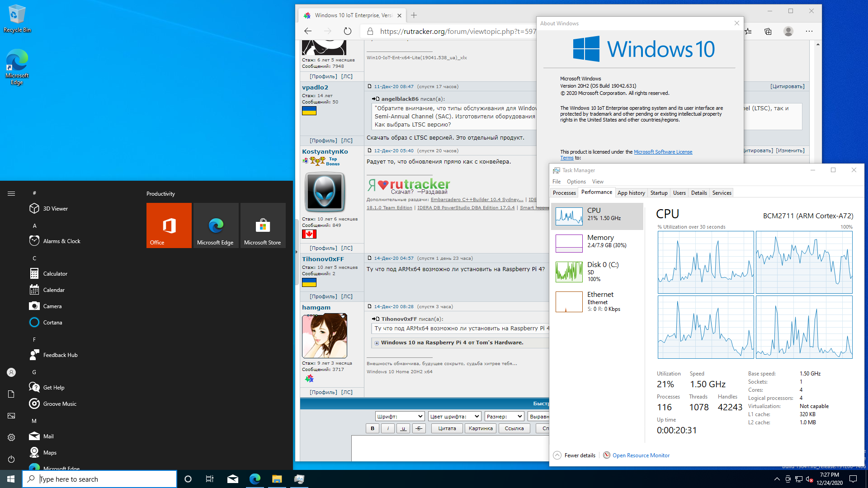Open Microsoft Edge desktop shortcut
The height and width of the screenshot is (488, 868).
pyautogui.click(x=17, y=67)
